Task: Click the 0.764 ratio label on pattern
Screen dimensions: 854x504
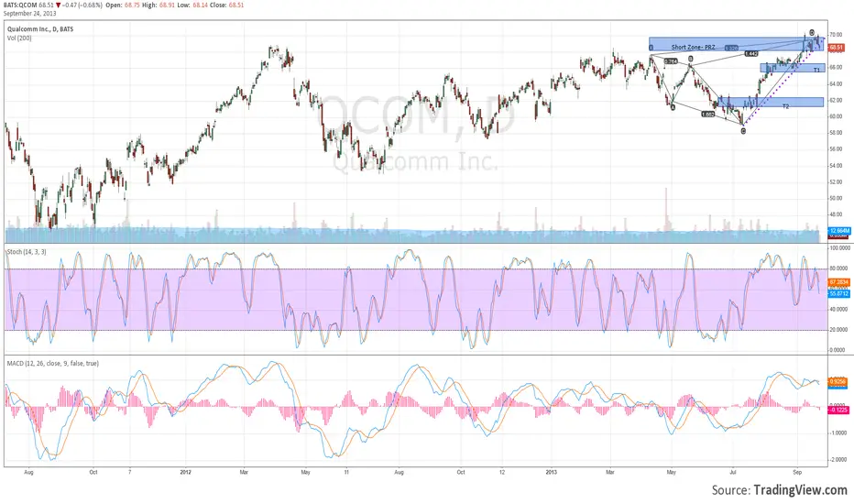Action: click(671, 61)
